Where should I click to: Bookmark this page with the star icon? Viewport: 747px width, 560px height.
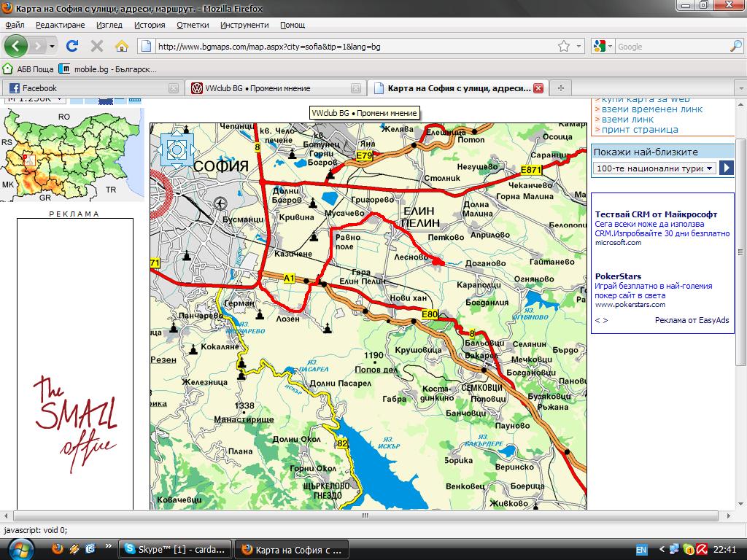564,46
